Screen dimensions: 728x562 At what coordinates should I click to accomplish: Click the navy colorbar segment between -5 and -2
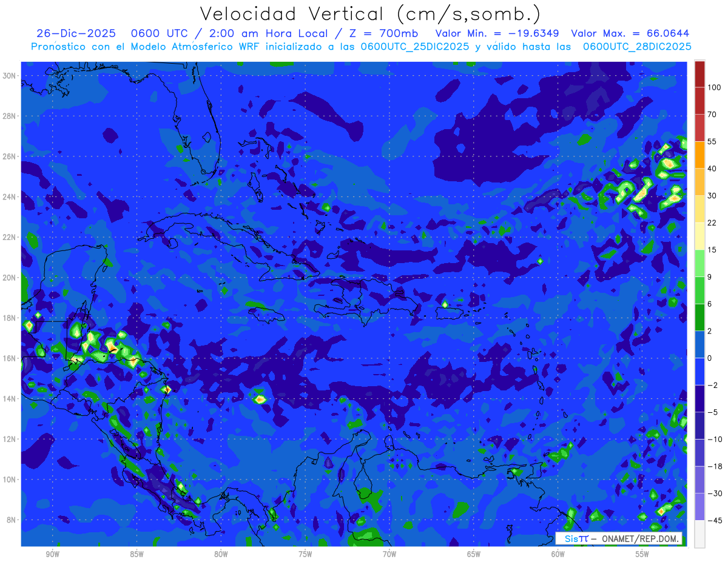[x=699, y=398]
